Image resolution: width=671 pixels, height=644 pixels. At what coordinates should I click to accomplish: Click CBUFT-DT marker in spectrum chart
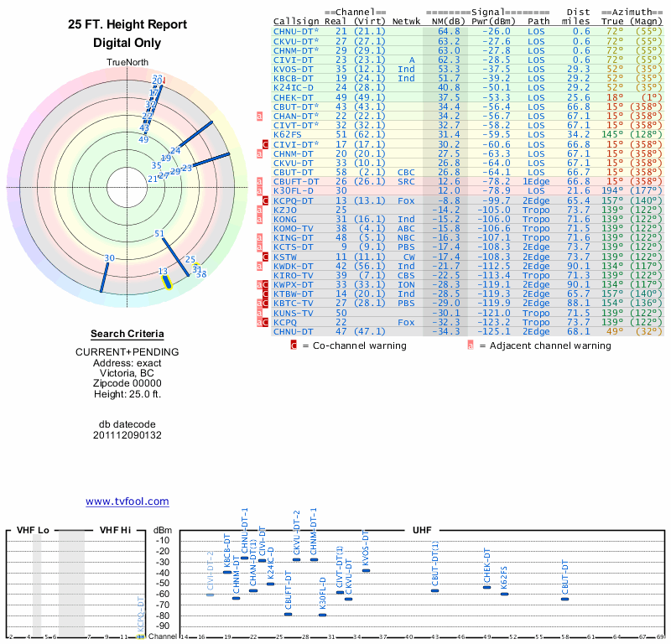(x=288, y=615)
